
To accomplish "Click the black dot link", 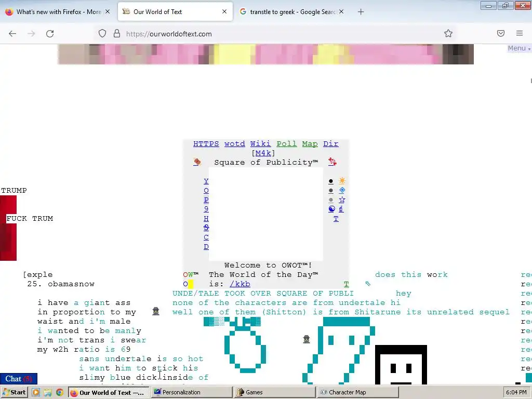I will (x=331, y=181).
